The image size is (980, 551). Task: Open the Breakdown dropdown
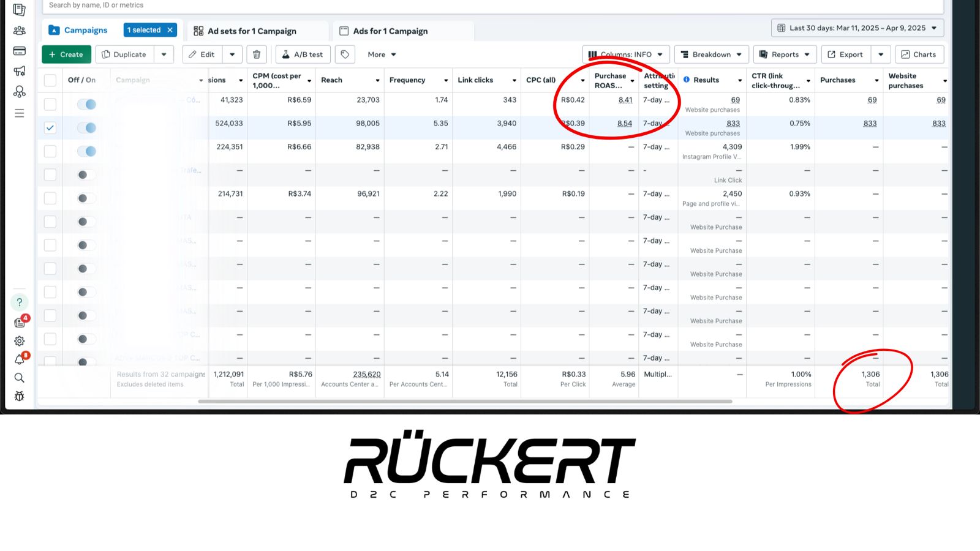pyautogui.click(x=711, y=54)
